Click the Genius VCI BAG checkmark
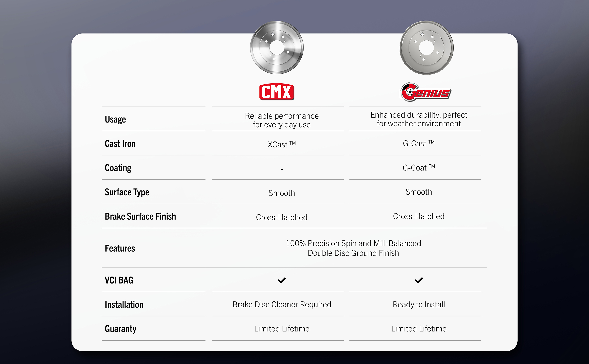 (x=419, y=280)
